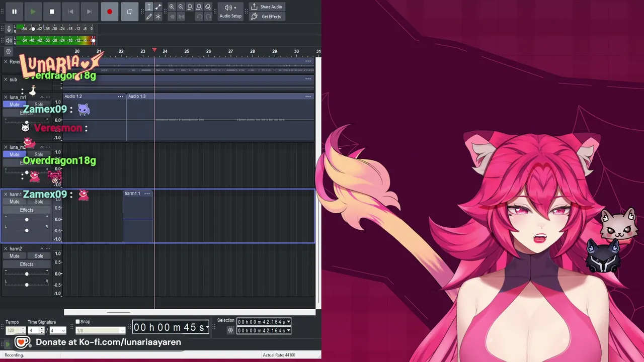
Task: Open luna_m1 track options menu
Action: click(48, 97)
